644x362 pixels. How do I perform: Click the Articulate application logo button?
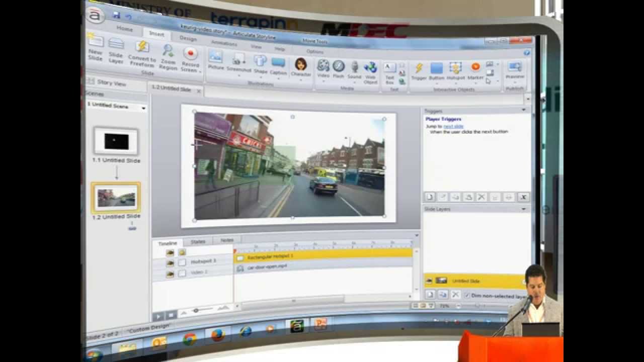95,15
